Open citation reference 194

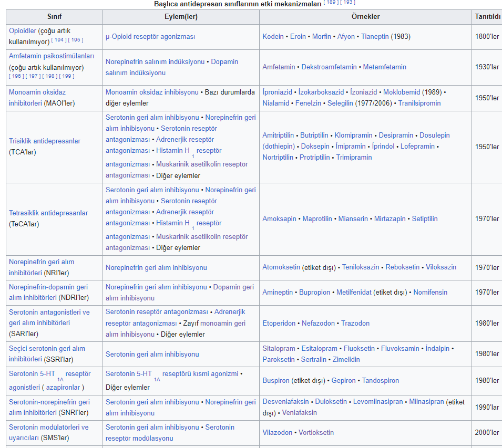click(59, 40)
